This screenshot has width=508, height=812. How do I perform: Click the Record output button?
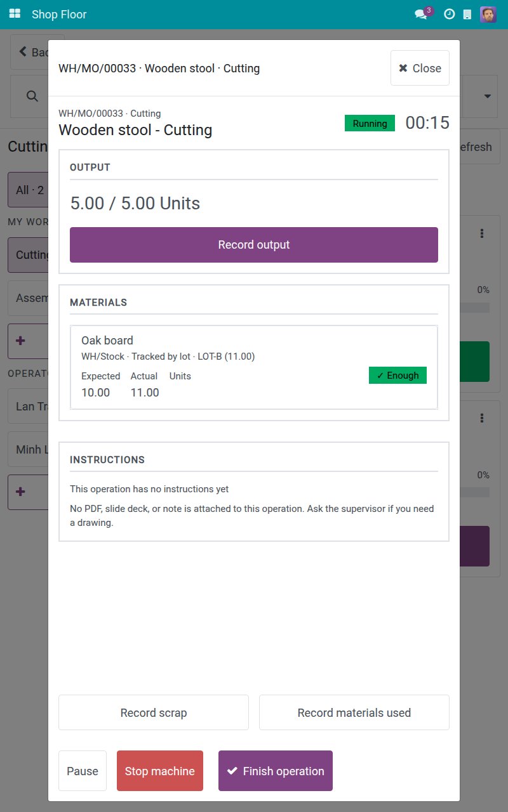point(254,245)
